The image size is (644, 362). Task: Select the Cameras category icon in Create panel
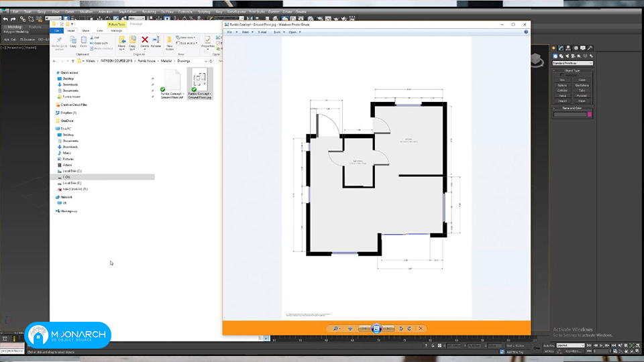point(574,56)
